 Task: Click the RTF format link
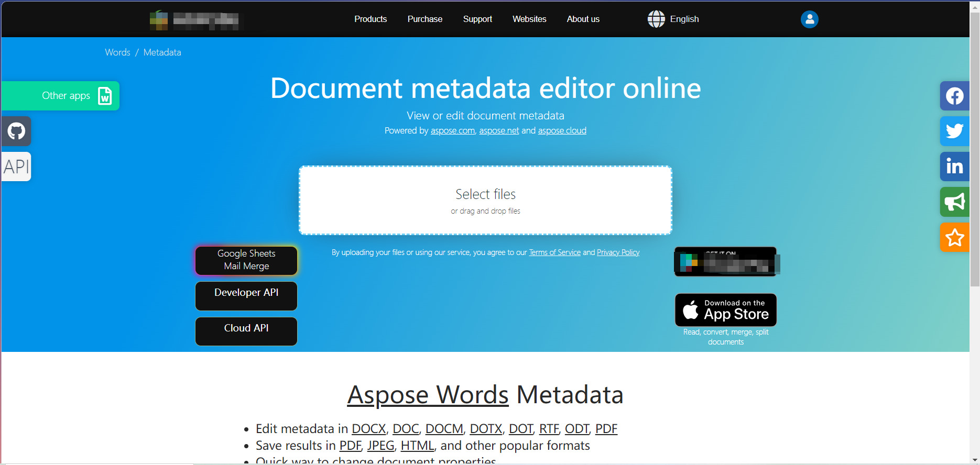click(x=549, y=429)
